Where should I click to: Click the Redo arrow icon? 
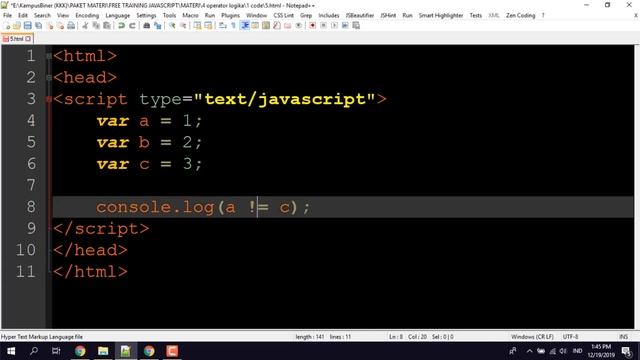[x=132, y=25]
